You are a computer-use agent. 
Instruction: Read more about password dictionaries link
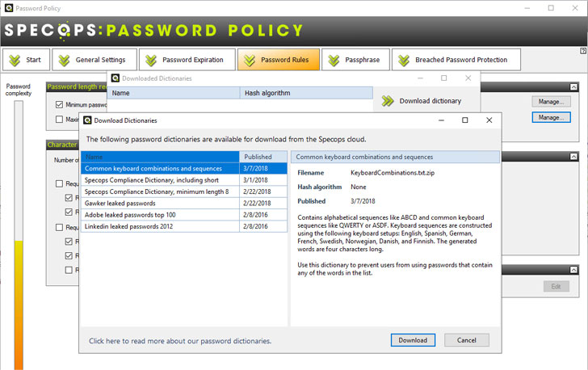click(x=180, y=341)
